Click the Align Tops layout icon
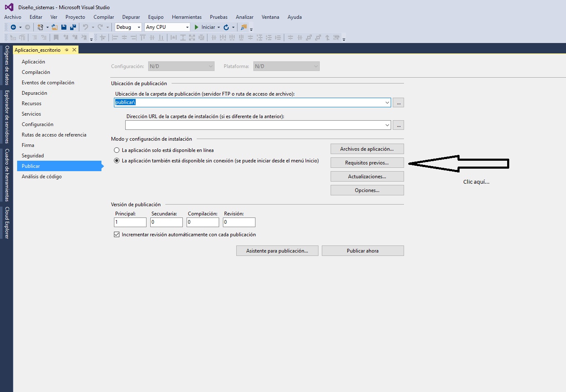 click(x=143, y=38)
